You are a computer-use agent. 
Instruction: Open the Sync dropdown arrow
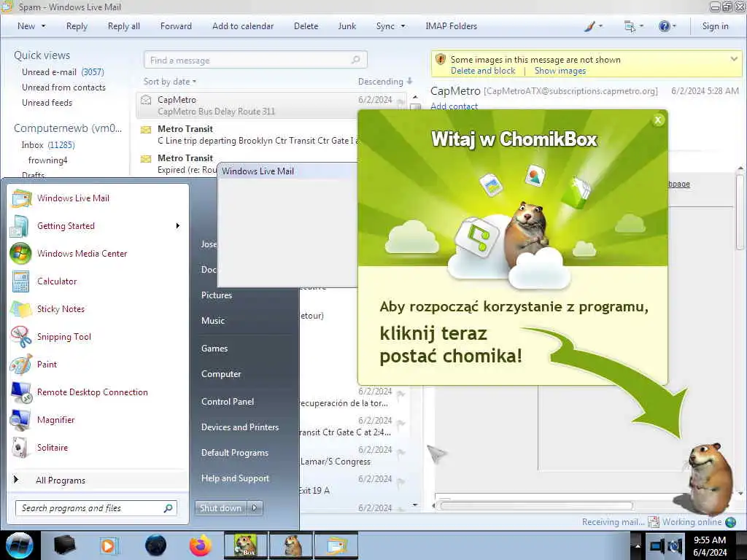click(403, 26)
